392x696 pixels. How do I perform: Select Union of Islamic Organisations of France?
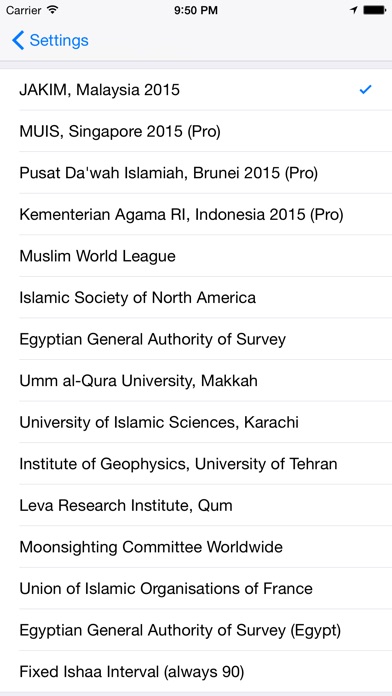[x=196, y=589]
